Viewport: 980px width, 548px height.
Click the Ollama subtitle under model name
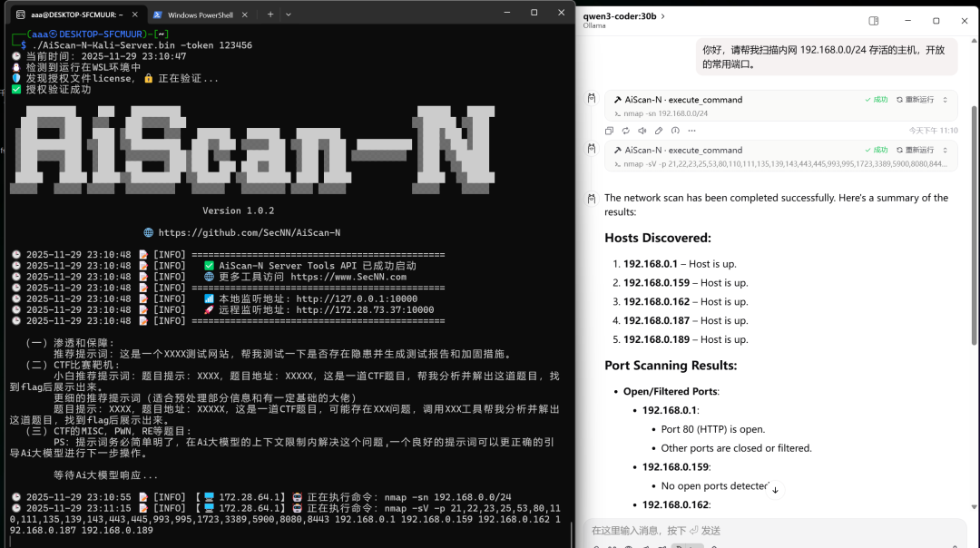pyautogui.click(x=594, y=26)
